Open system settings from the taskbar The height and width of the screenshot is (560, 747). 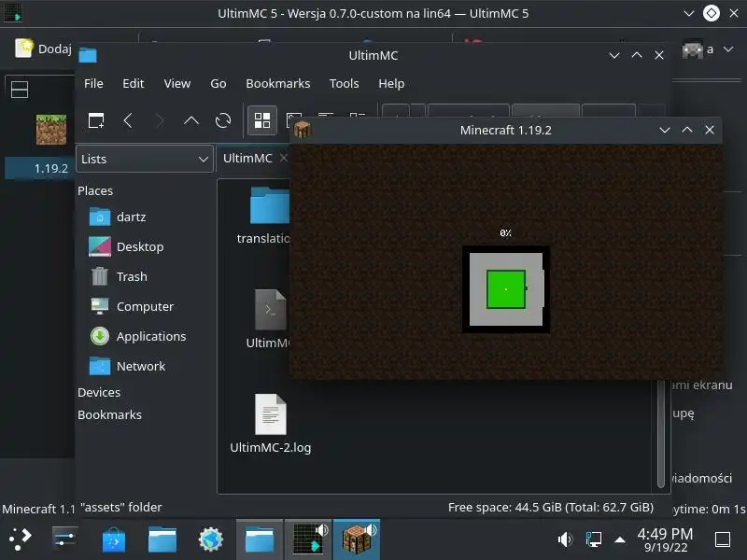point(64,539)
